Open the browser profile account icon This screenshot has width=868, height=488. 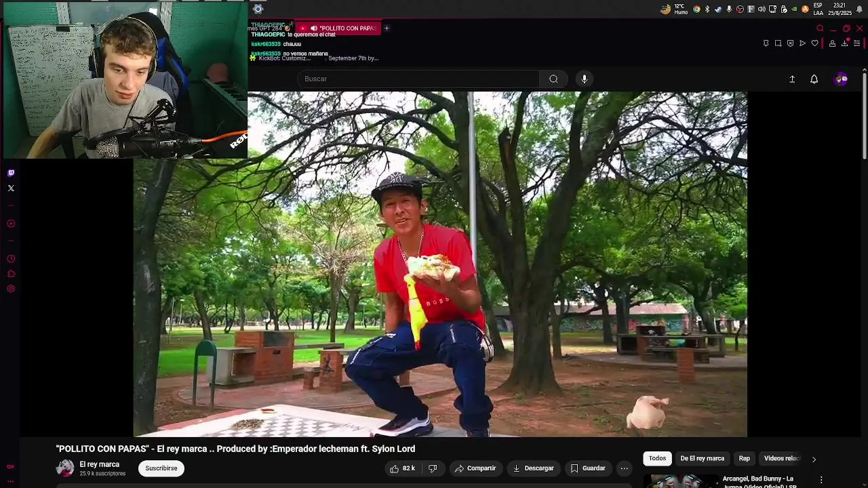[x=832, y=43]
